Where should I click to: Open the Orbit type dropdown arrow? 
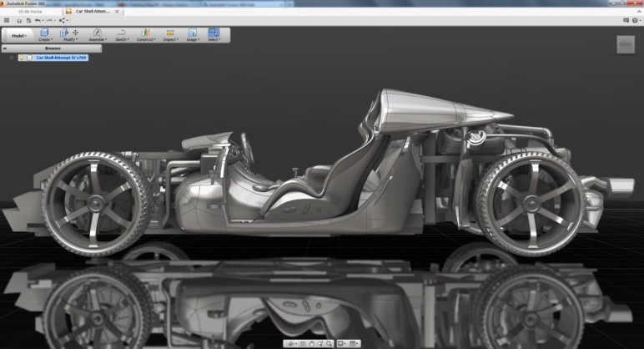pyautogui.click(x=296, y=344)
